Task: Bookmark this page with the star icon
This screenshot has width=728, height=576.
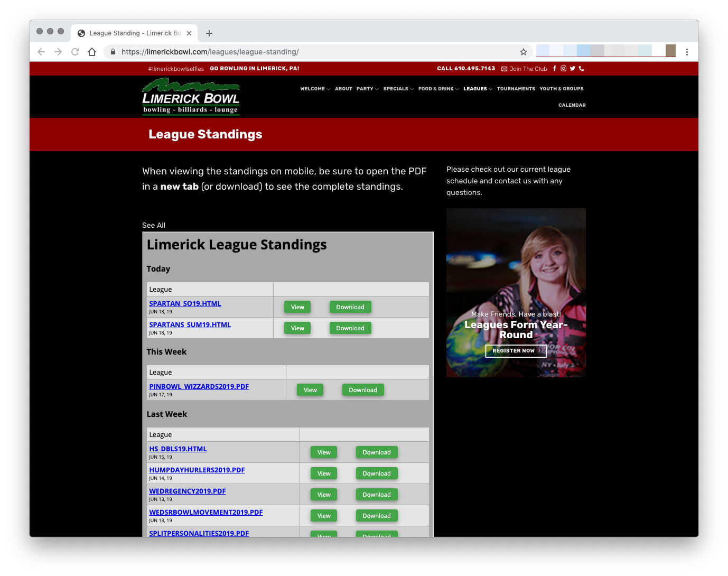Action: click(523, 52)
